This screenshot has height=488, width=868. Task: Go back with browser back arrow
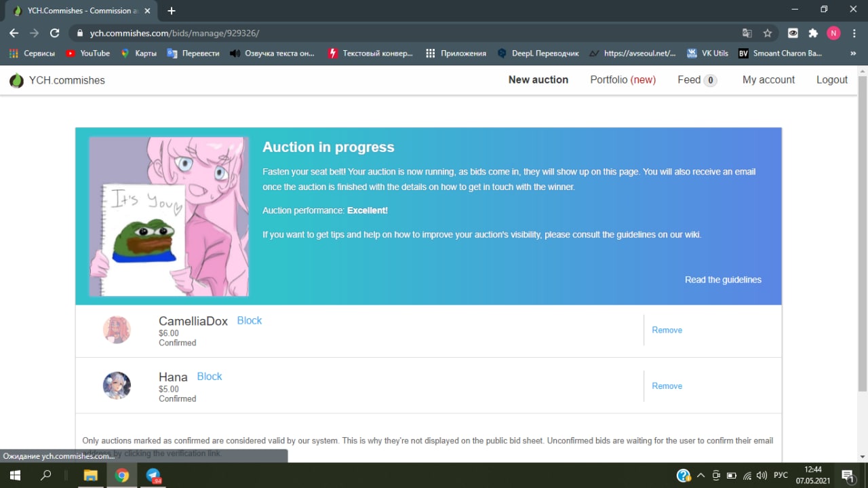pyautogui.click(x=14, y=33)
